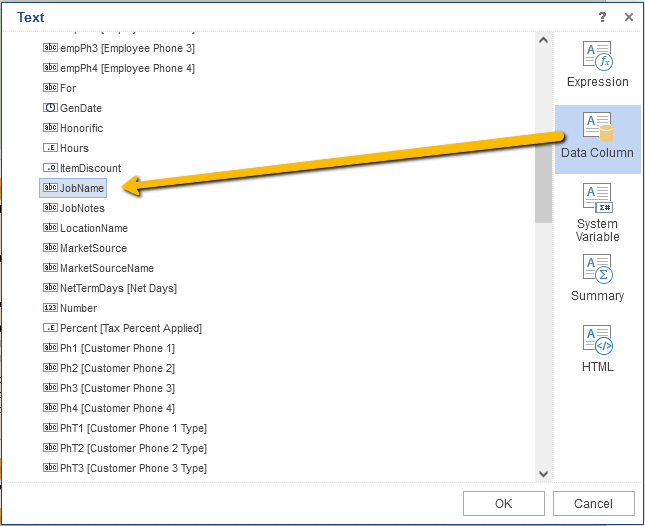Choose the System Variable icon
The width and height of the screenshot is (645, 526).
pos(597,198)
